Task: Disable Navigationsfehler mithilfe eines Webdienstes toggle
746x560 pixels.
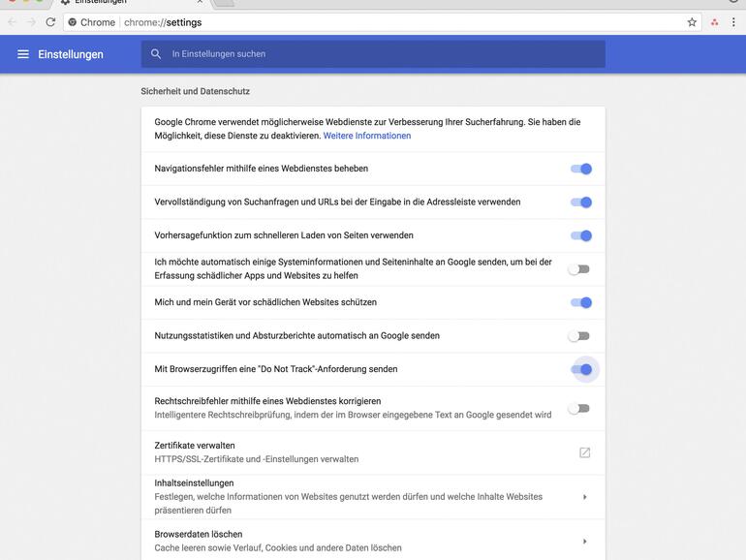Action: click(580, 169)
